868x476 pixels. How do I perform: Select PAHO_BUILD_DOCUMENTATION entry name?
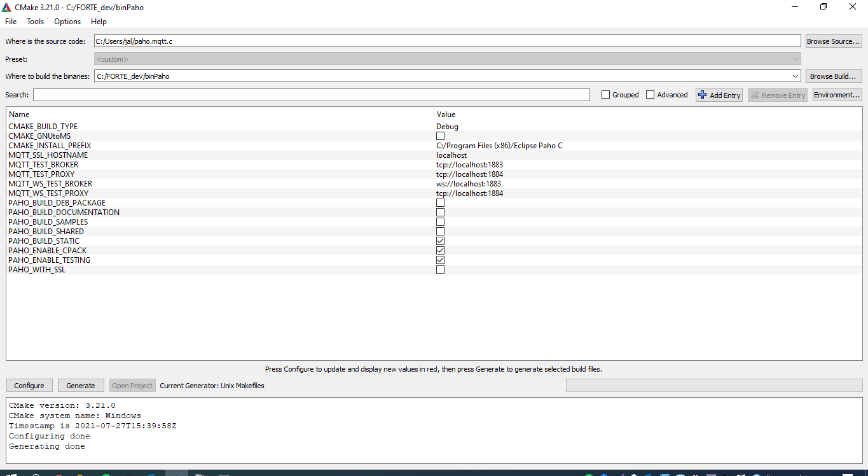click(x=64, y=213)
